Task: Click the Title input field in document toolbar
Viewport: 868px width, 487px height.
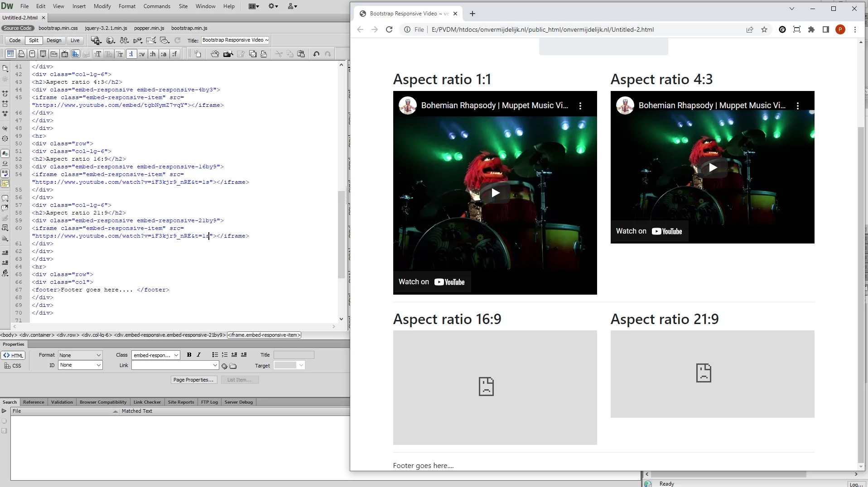Action: (x=235, y=40)
